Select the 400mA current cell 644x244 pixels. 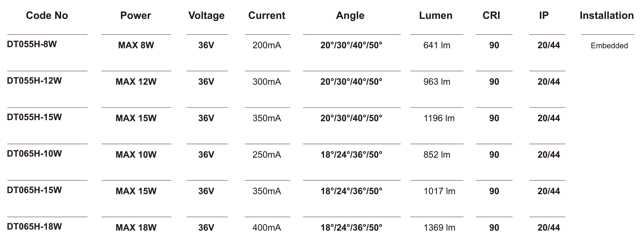(267, 228)
